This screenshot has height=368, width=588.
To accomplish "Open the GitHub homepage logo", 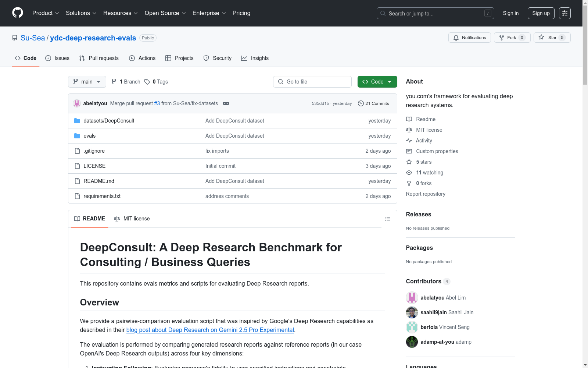I will [x=18, y=13].
